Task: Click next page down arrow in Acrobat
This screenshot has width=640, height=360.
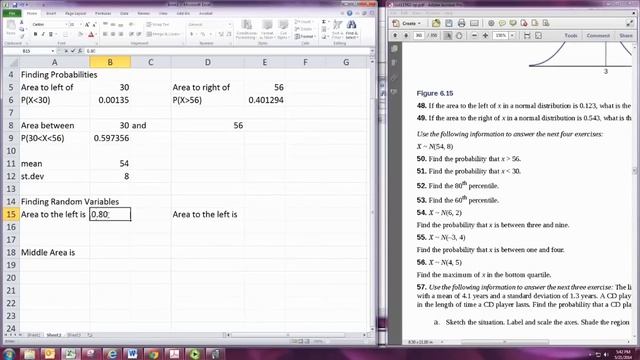Action: 406,36
